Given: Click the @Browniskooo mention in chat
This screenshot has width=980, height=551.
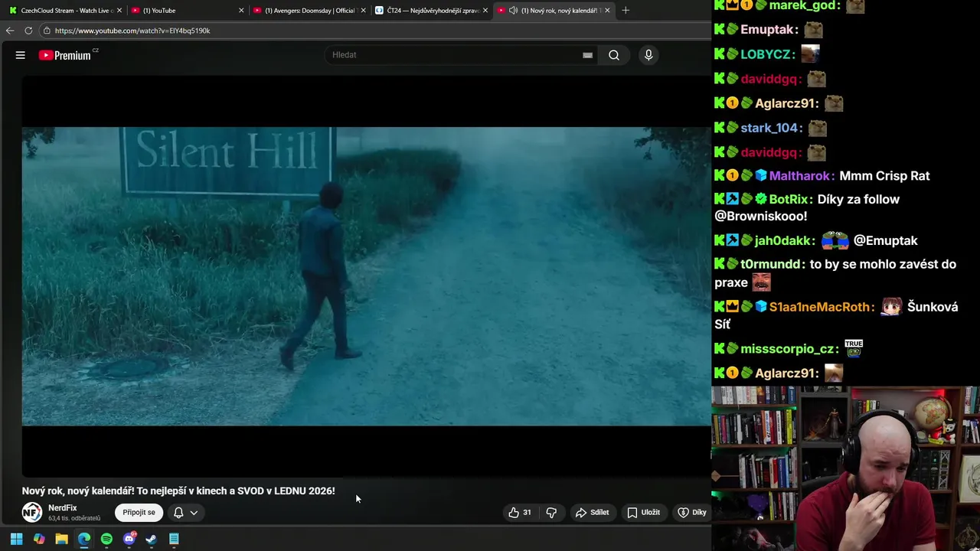Looking at the screenshot, I should coord(760,216).
